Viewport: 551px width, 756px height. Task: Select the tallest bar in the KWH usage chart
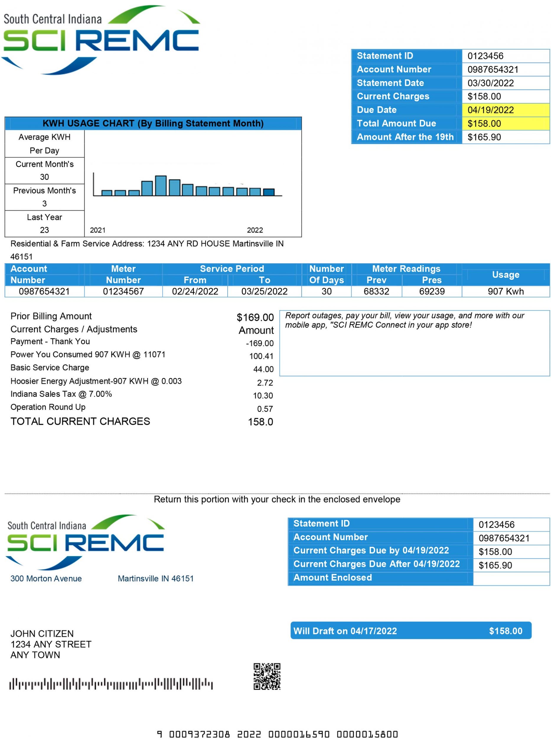pyautogui.click(x=161, y=185)
